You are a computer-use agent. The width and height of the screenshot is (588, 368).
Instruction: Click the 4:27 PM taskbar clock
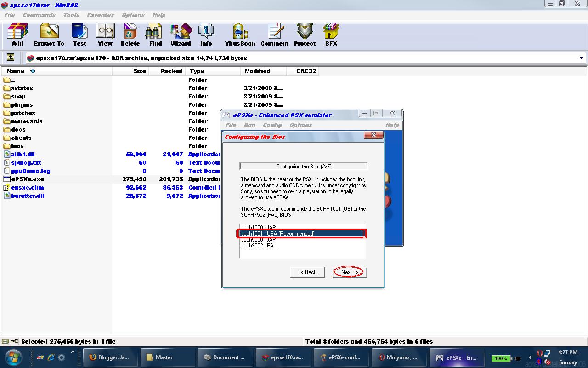tap(568, 352)
